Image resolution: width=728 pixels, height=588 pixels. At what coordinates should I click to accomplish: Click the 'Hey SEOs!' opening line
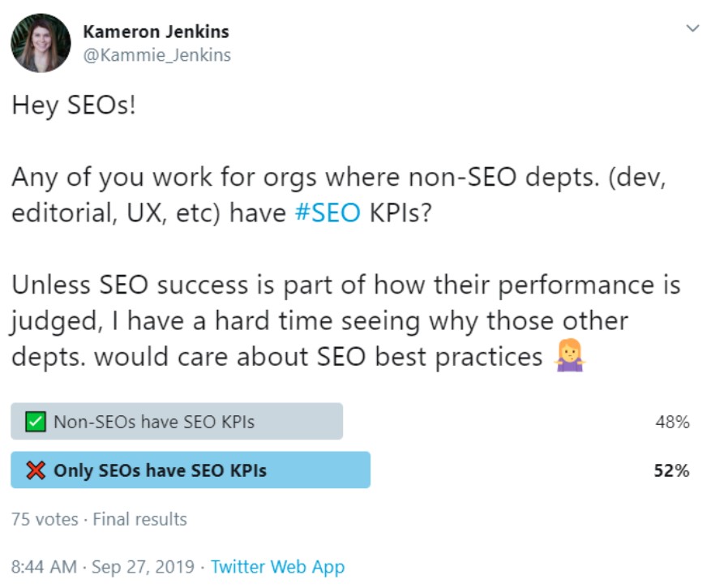[x=75, y=106]
